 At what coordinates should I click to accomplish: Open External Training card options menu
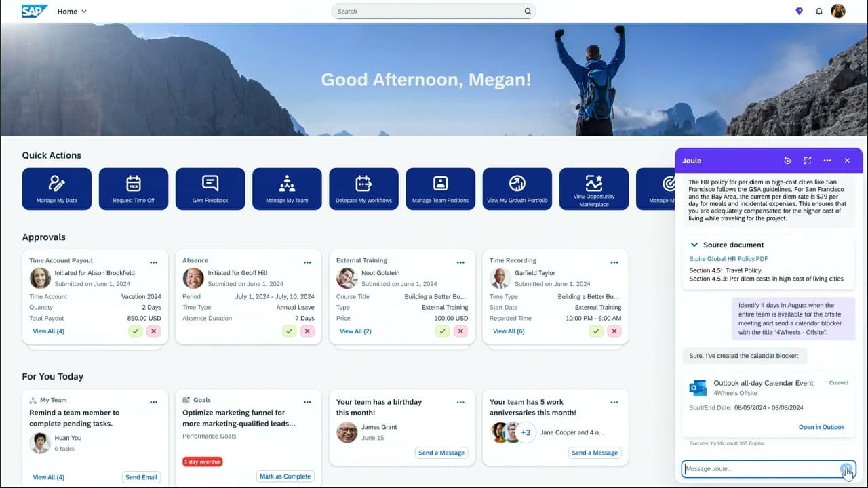(460, 262)
